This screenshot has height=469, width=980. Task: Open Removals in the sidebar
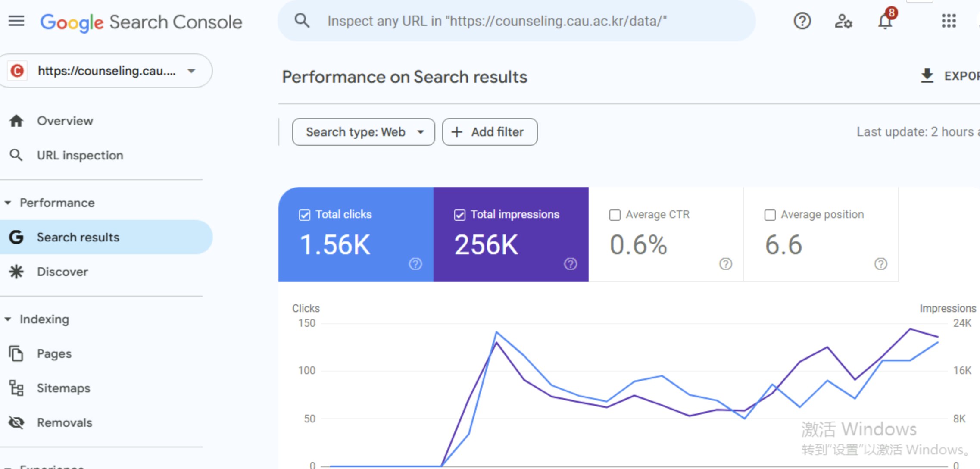64,422
